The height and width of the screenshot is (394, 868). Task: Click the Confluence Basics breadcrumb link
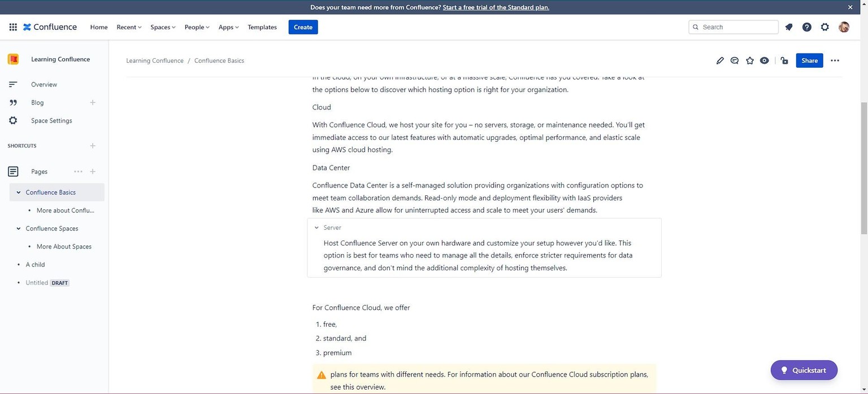[219, 60]
